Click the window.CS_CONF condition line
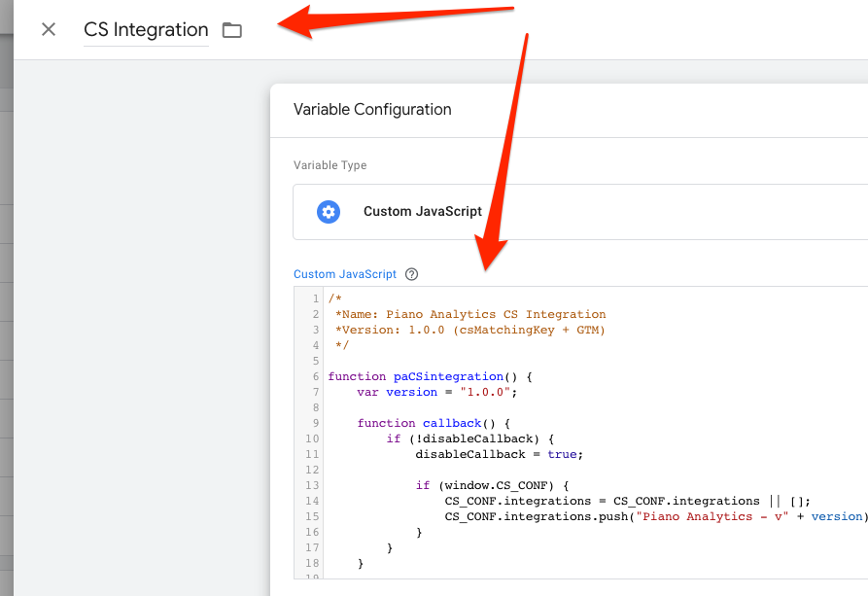The height and width of the screenshot is (596, 868). [x=493, y=485]
